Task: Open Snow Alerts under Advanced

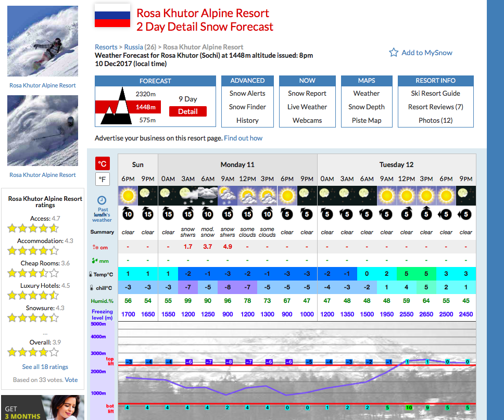Action: 247,94
